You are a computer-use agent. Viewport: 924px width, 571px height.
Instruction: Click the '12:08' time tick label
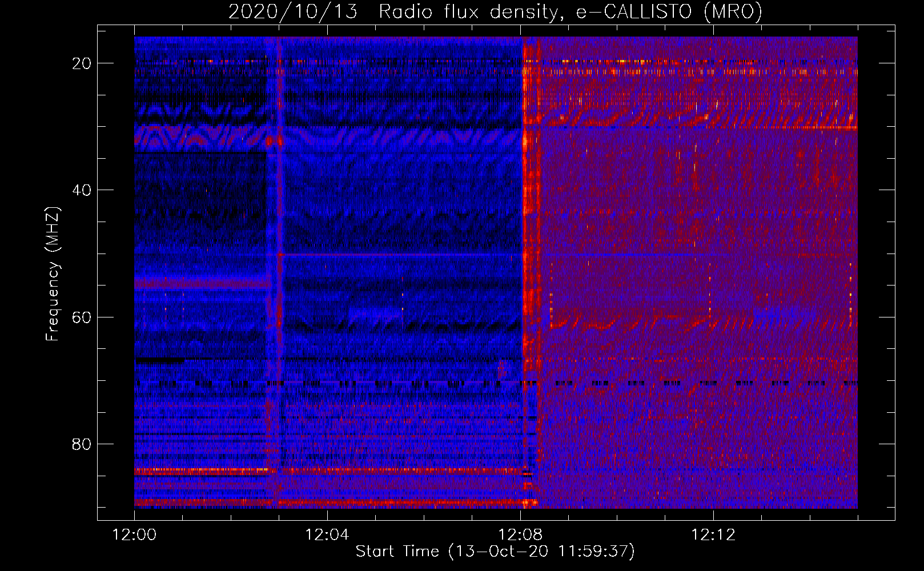pos(520,535)
